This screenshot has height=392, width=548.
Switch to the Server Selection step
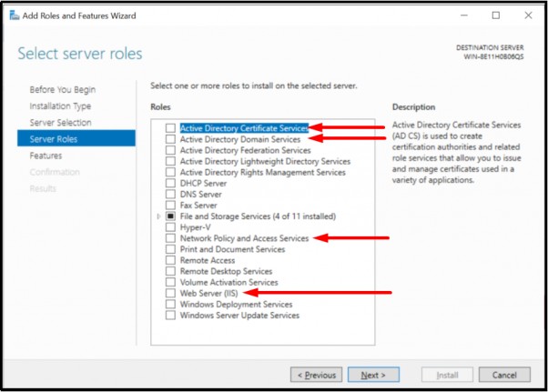click(x=60, y=123)
